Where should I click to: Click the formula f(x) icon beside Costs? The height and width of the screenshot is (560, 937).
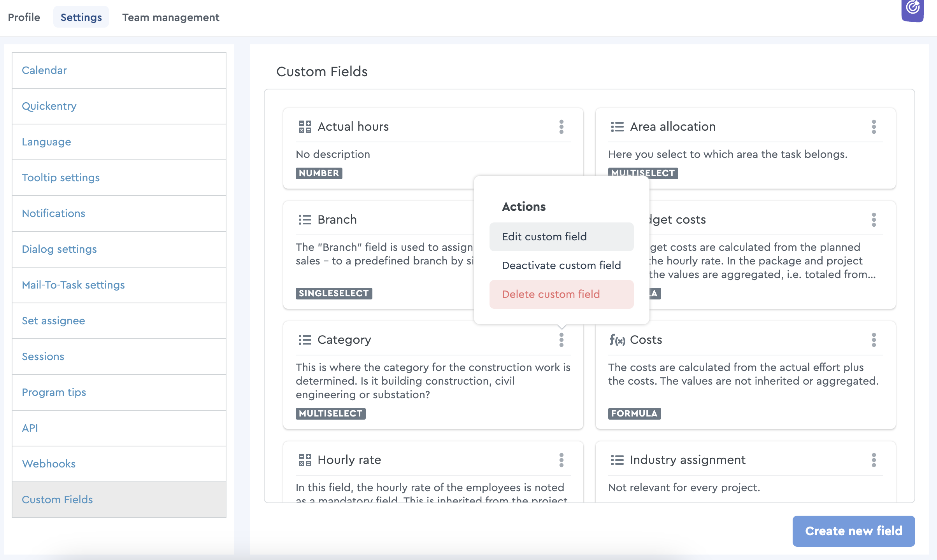pos(618,339)
